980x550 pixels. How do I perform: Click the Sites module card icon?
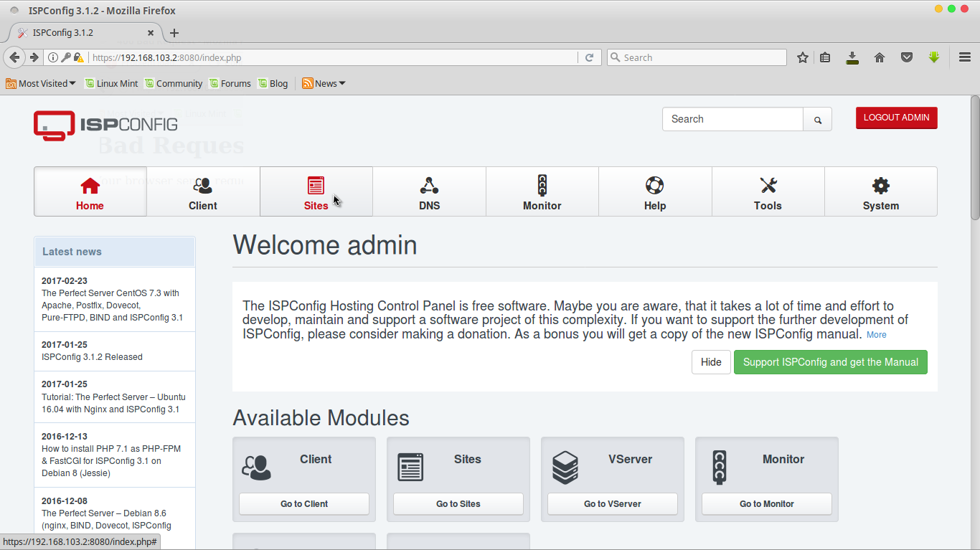point(410,468)
